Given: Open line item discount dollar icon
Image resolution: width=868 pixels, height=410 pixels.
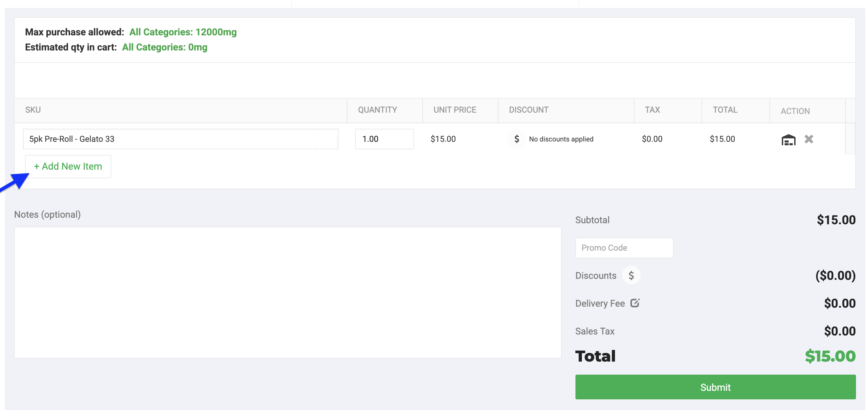Looking at the screenshot, I should point(516,139).
